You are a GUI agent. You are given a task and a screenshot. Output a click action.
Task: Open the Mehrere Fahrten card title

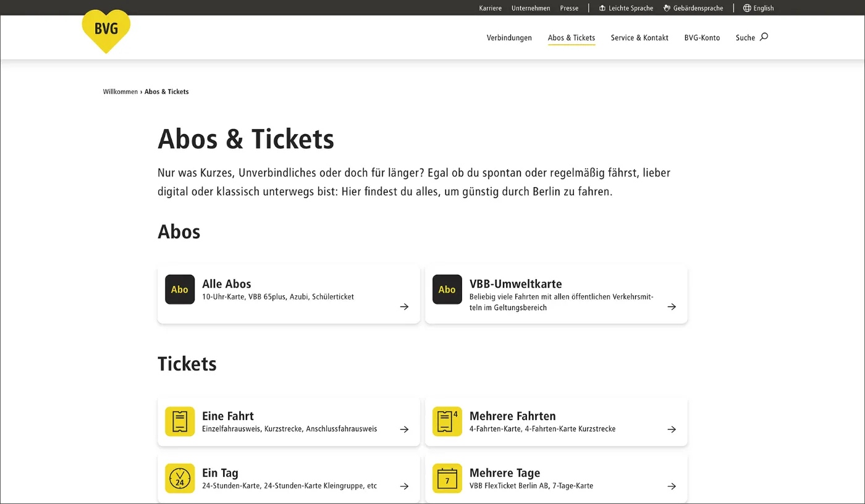[x=513, y=416]
